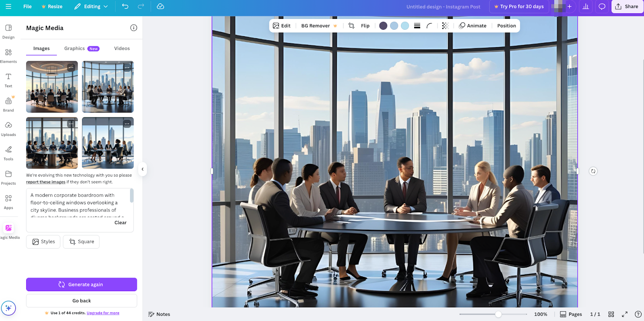Open the Elements sidebar panel
Image resolution: width=644 pixels, height=321 pixels.
(8, 56)
